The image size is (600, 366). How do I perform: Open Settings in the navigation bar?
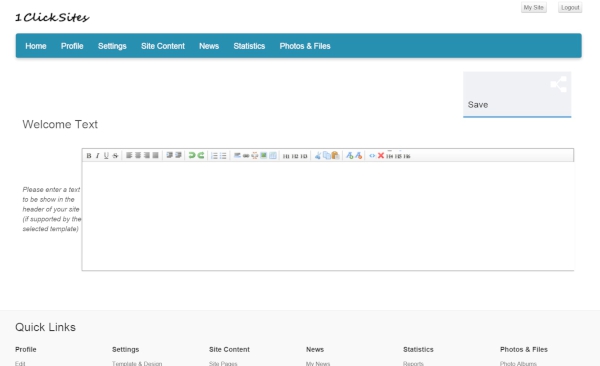click(x=112, y=46)
